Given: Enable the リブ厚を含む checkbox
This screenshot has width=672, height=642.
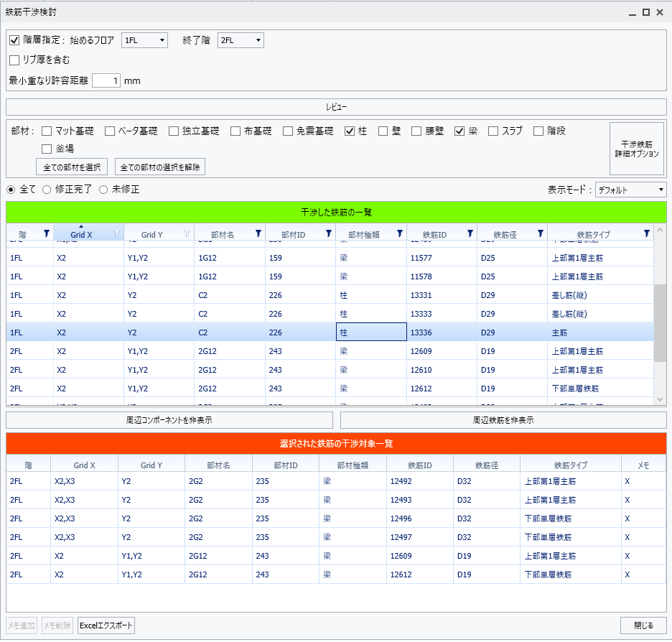Looking at the screenshot, I should click(14, 60).
